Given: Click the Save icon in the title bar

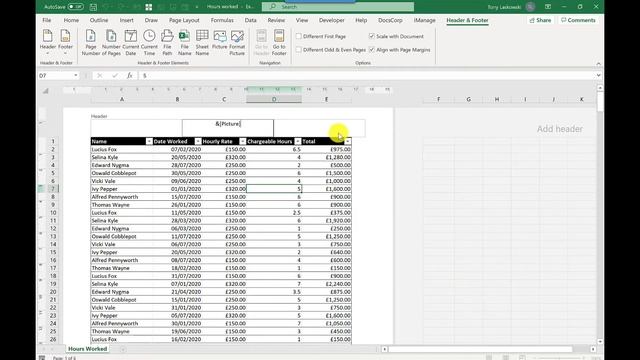Looking at the screenshot, I should coord(93,7).
